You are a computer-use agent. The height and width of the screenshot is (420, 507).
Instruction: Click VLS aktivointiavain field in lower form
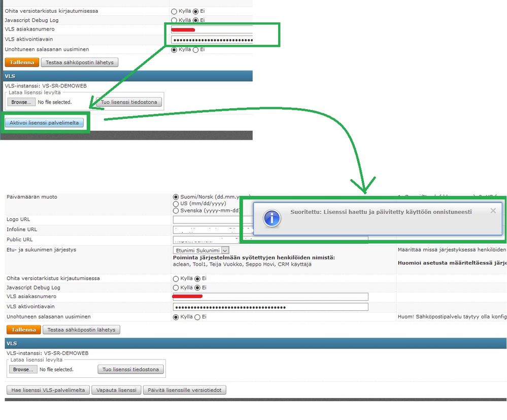coord(271,307)
